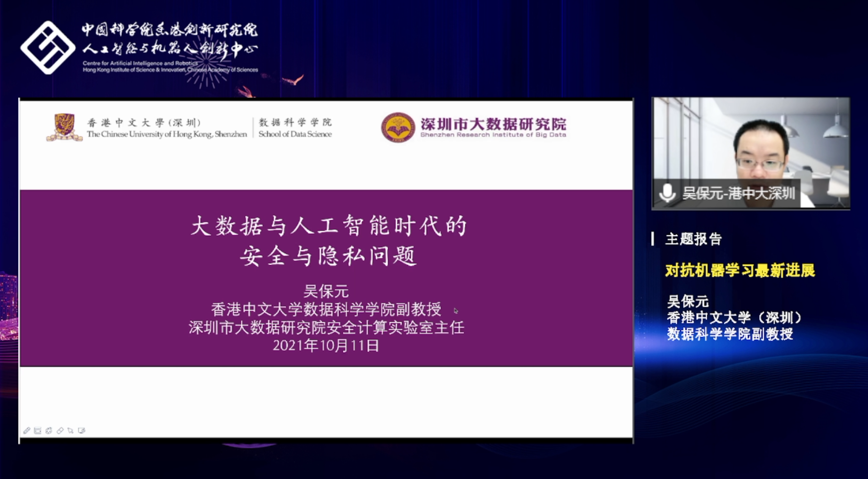Click 深圳市大数据研究院 header text
Image resolution: width=868 pixels, height=479 pixels.
[x=493, y=124]
